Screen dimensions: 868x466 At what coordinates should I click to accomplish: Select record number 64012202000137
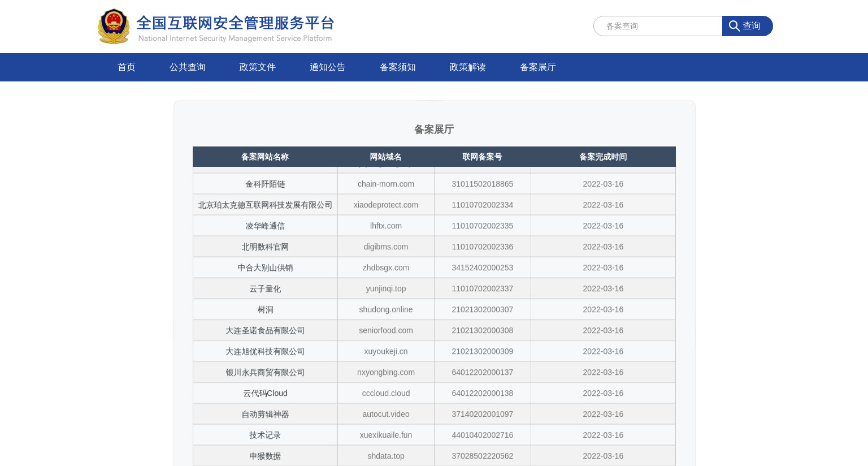click(483, 372)
